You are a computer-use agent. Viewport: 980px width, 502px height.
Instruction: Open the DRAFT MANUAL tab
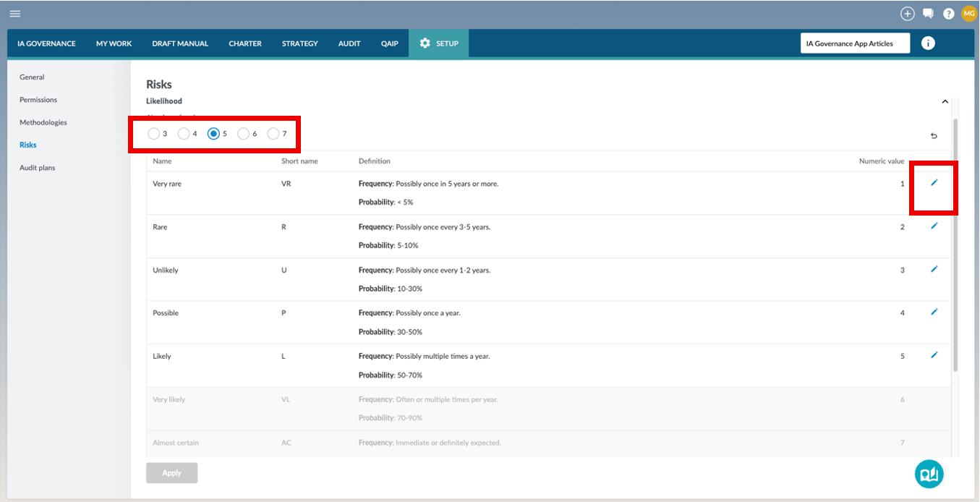point(180,43)
